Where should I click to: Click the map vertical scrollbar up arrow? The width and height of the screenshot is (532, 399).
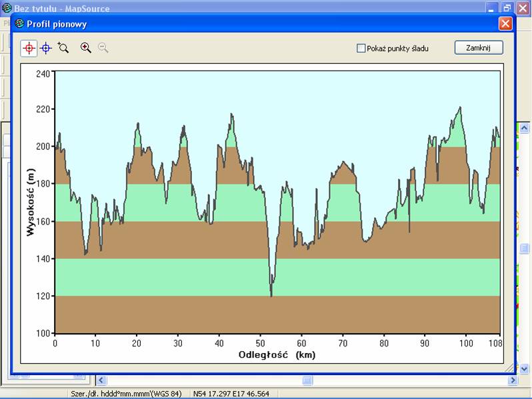click(x=524, y=128)
